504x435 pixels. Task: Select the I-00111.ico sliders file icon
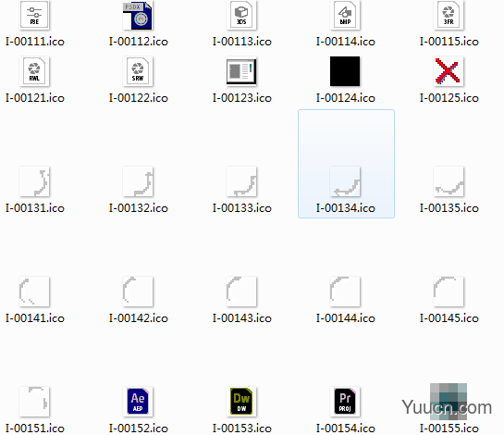34,15
